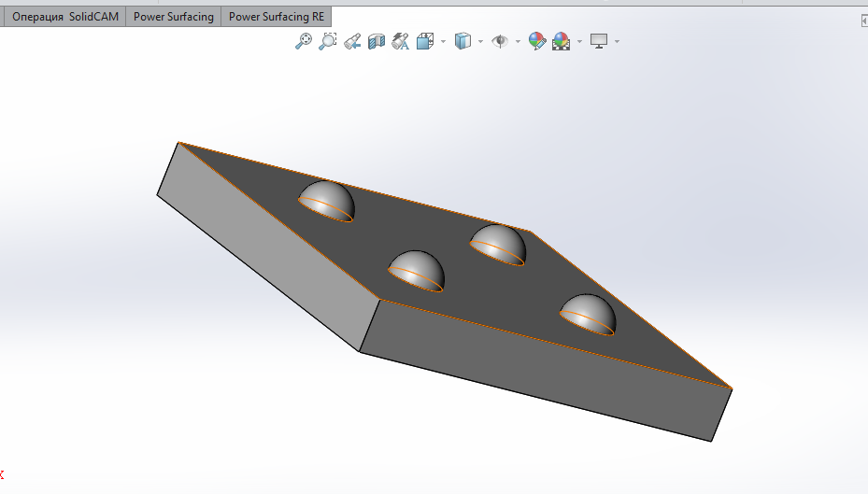Click the Display Style cube icon

coord(462,41)
